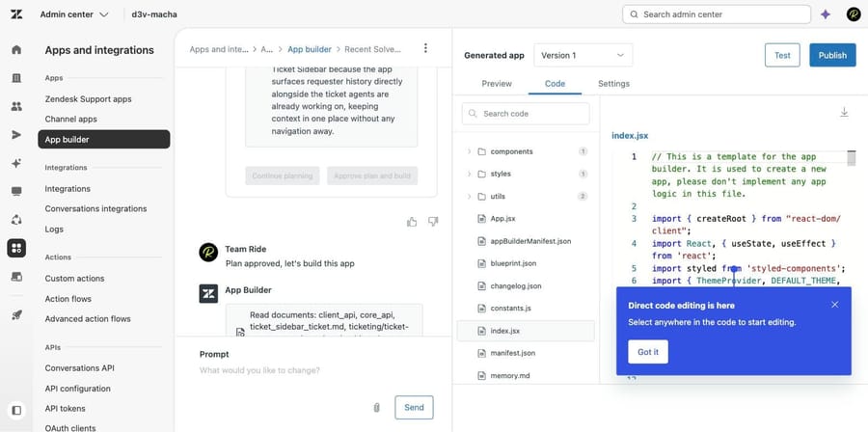This screenshot has width=868, height=432.
Task: Switch to the Settings tab
Action: 613,84
